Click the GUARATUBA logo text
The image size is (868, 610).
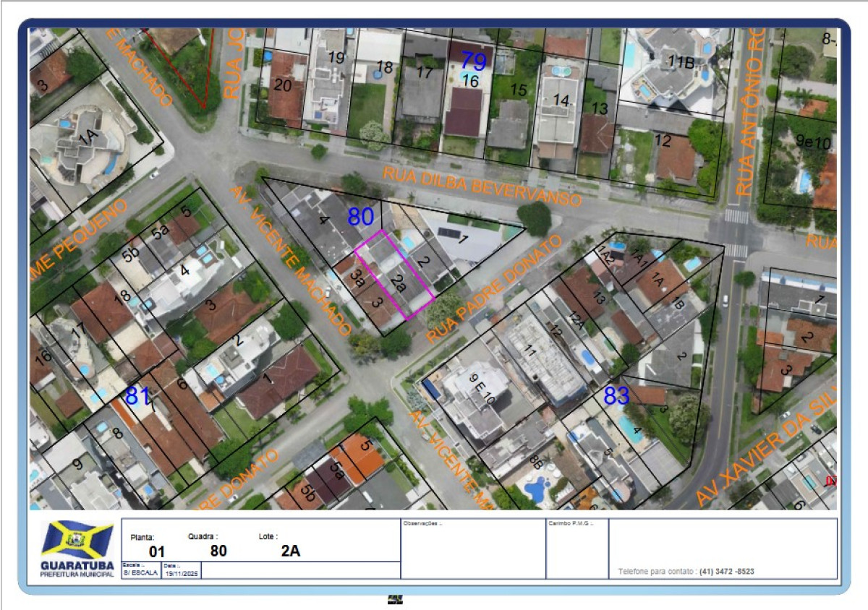coord(77,565)
